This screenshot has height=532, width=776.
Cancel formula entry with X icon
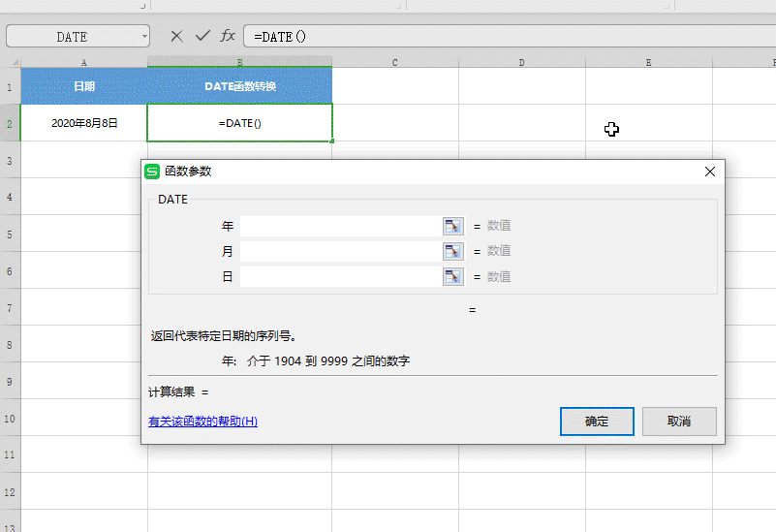[x=176, y=36]
